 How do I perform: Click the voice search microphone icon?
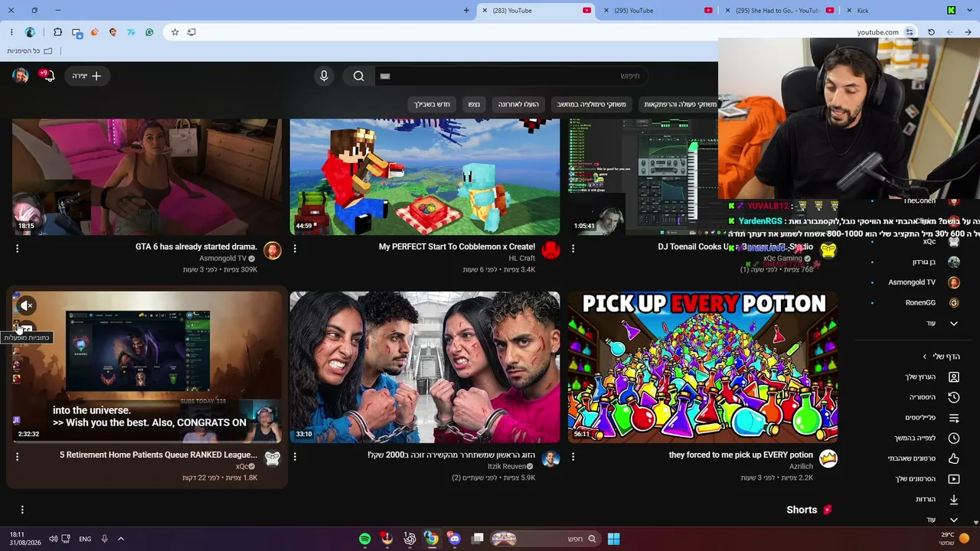[x=324, y=76]
